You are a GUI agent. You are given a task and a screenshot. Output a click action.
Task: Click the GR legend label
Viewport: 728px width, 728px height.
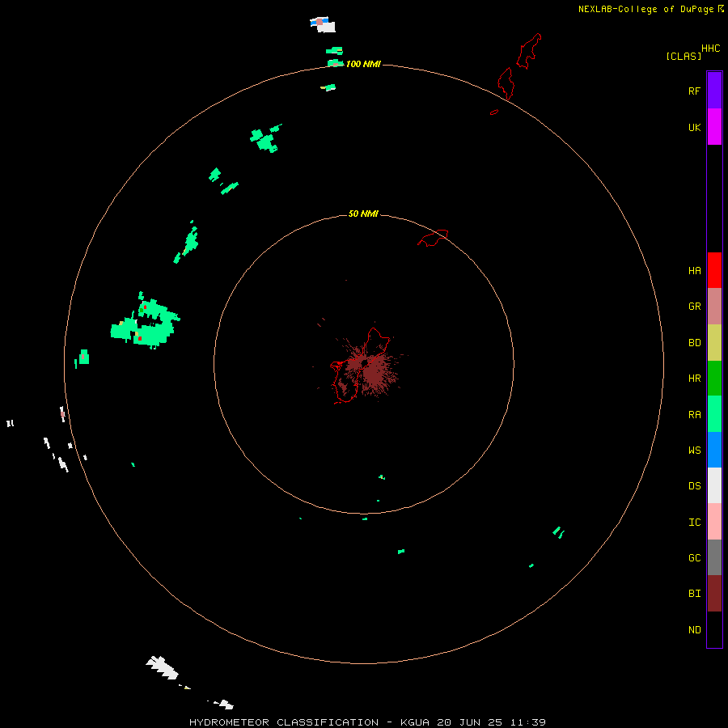pos(694,307)
